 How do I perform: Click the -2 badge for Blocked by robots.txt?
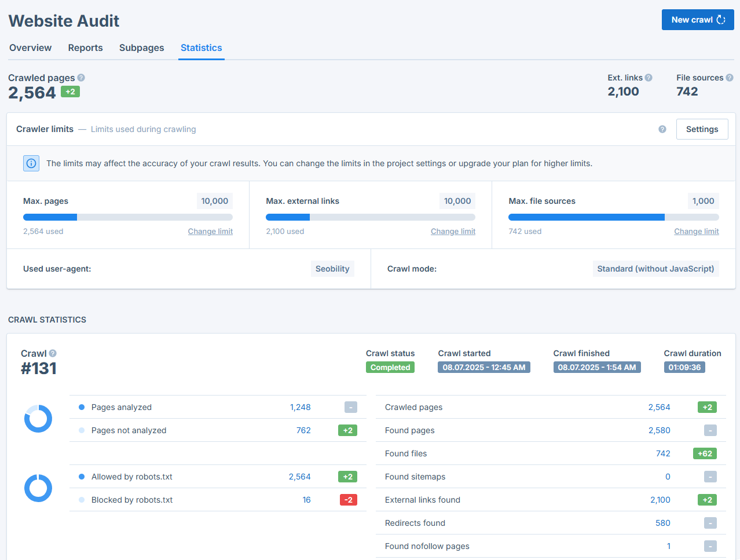(x=349, y=500)
